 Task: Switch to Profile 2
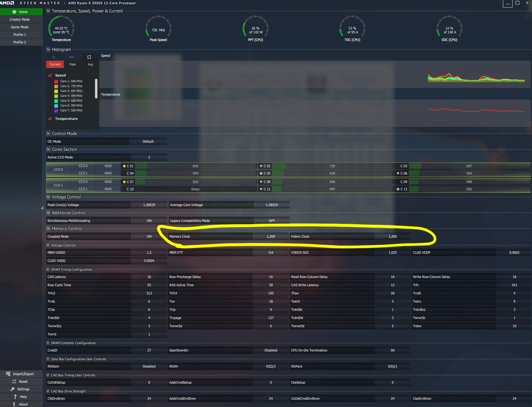click(21, 42)
